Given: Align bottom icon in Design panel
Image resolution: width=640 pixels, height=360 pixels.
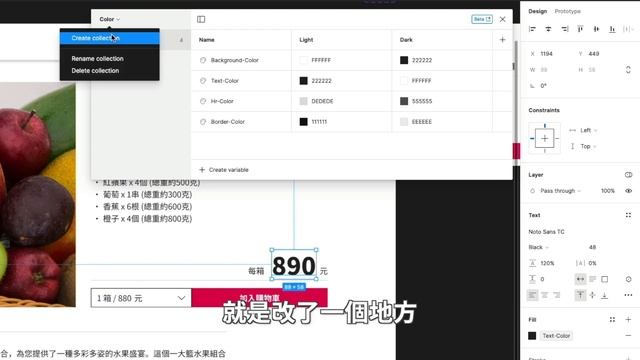Looking at the screenshot, I should click(x=612, y=29).
